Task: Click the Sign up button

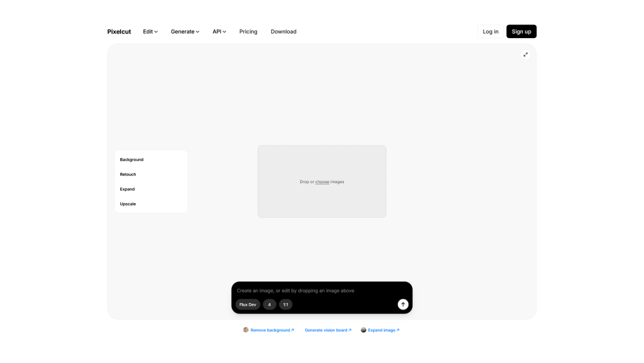Action: pyautogui.click(x=521, y=32)
